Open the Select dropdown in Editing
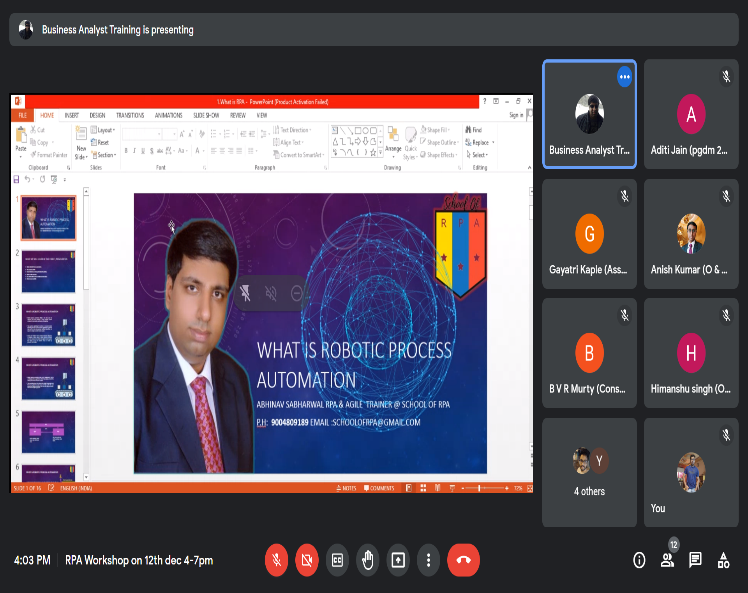The image size is (748, 593). click(x=477, y=155)
